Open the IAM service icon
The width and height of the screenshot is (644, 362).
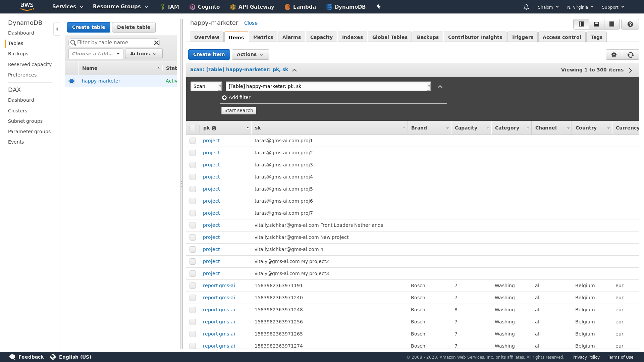[163, 7]
